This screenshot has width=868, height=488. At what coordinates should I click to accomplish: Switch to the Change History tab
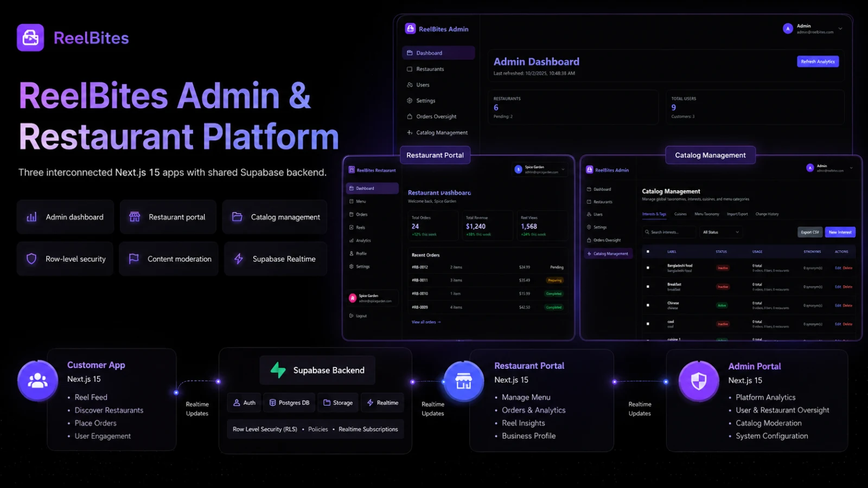pyautogui.click(x=767, y=214)
